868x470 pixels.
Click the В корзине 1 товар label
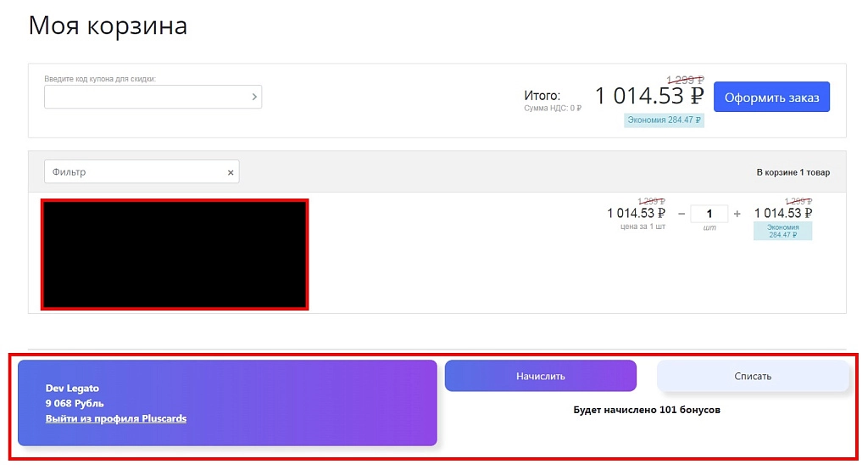coord(793,172)
